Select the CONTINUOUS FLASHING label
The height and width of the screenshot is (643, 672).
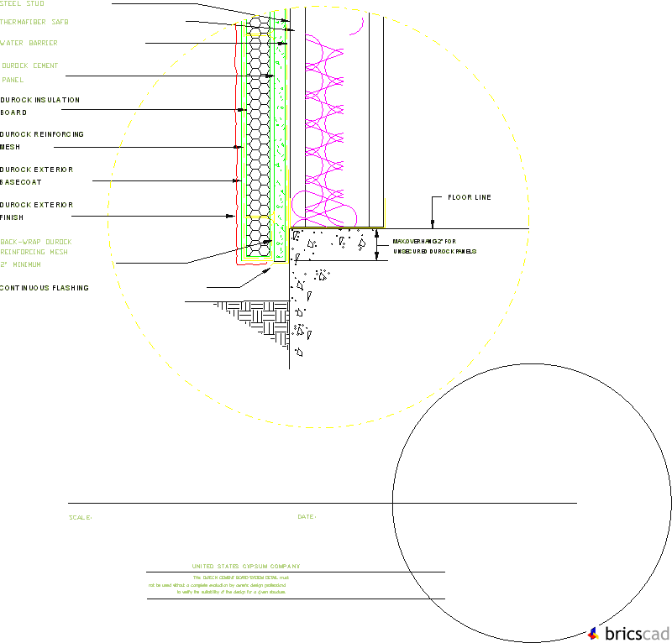coord(45,288)
